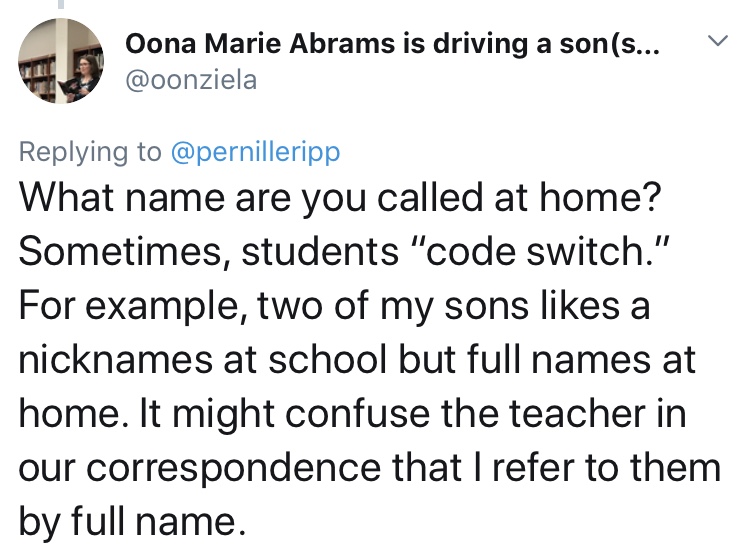Open the Oona Marie Abrams display name
Image resolution: width=750 pixels, height=554 pixels.
pyautogui.click(x=391, y=43)
